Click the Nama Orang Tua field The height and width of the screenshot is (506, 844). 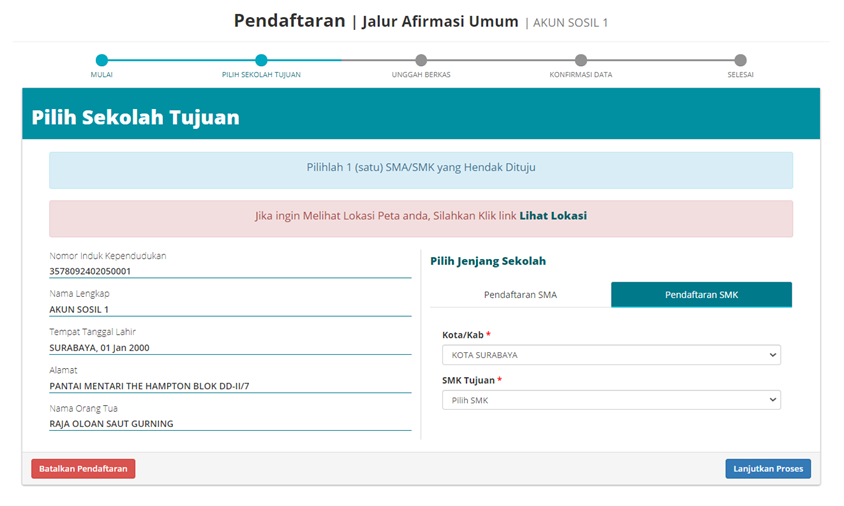230,424
